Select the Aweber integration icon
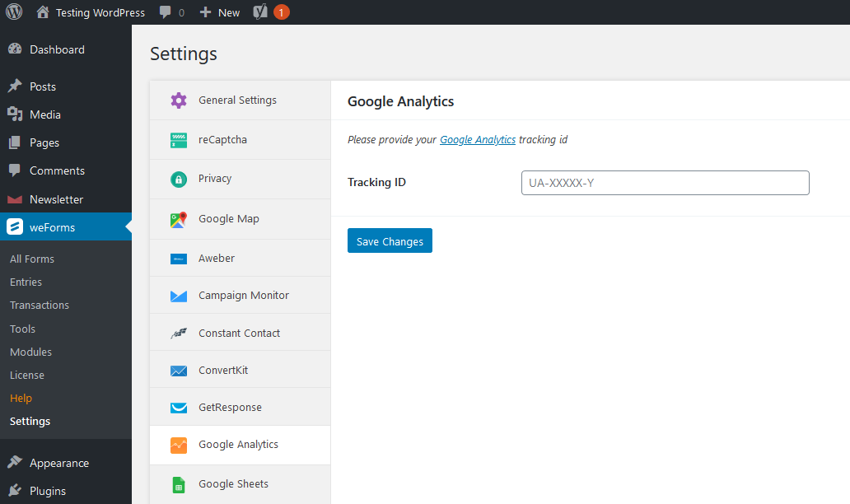 (x=179, y=258)
